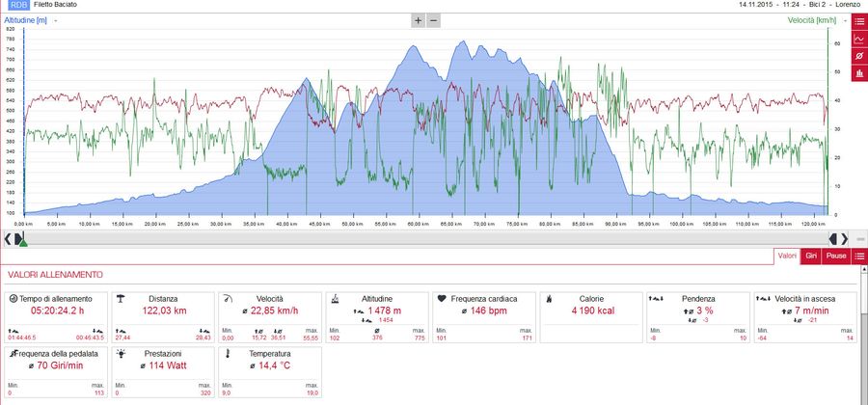Click the 775 max altitude value
Image resolution: width=868 pixels, height=405 pixels.
click(x=421, y=337)
